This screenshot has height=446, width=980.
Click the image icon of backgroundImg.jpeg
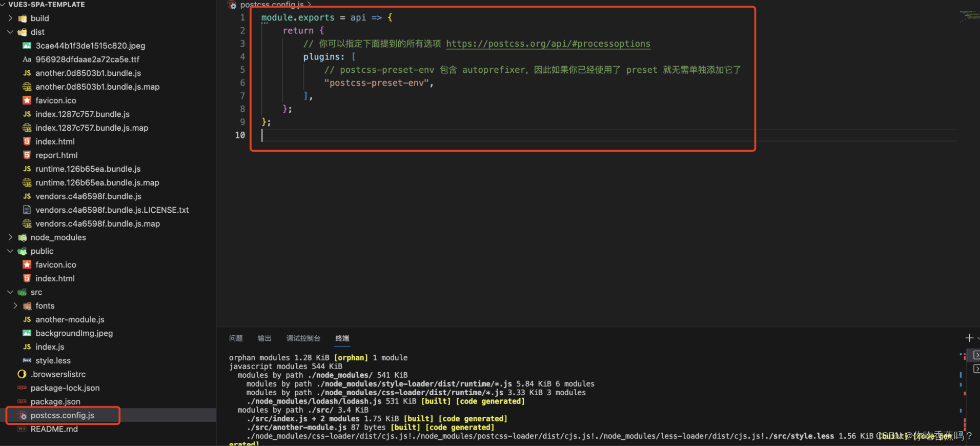27,333
